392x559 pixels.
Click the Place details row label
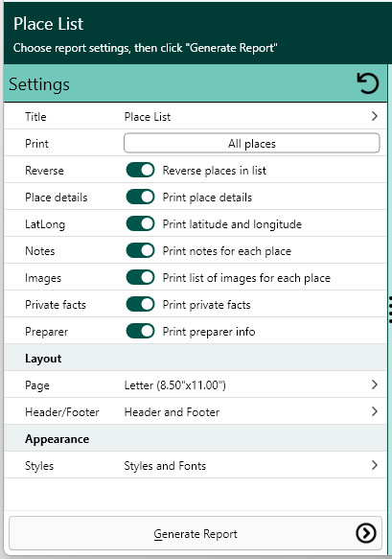point(56,198)
